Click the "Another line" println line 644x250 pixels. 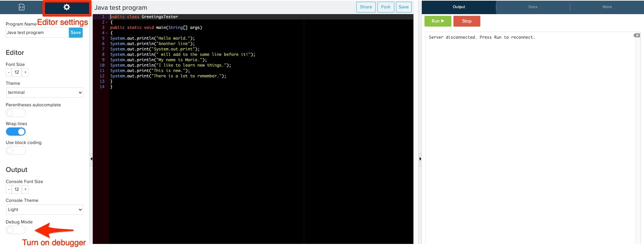[x=152, y=44]
